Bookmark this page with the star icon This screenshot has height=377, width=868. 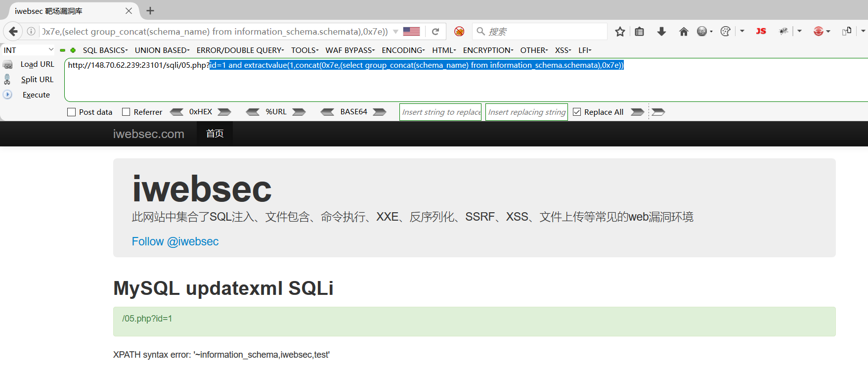[620, 32]
